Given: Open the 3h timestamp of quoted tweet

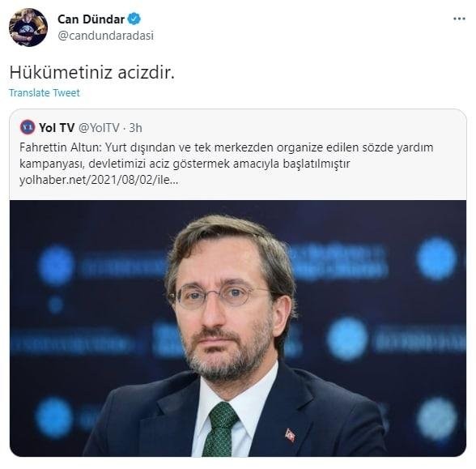Looking at the screenshot, I should [x=135, y=128].
